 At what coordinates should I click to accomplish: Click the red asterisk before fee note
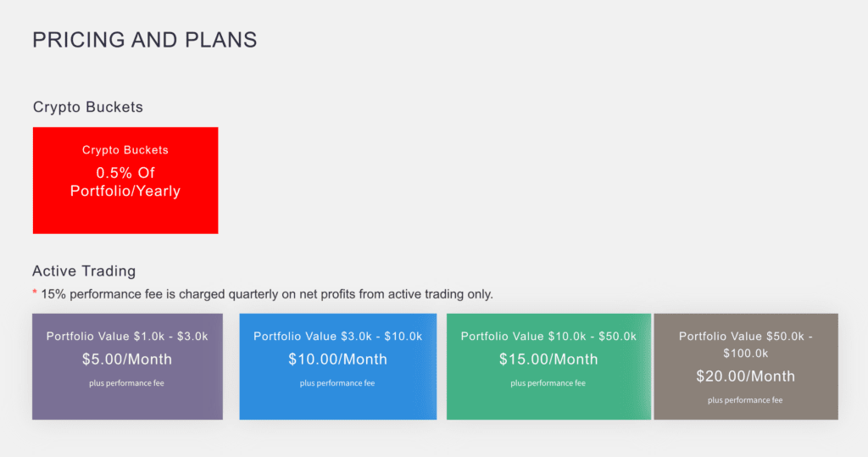(x=35, y=293)
